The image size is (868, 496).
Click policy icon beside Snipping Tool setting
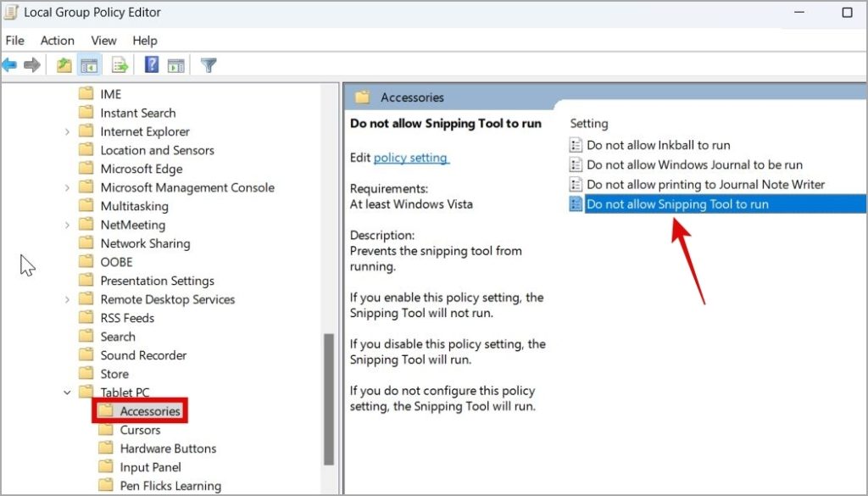tap(576, 203)
